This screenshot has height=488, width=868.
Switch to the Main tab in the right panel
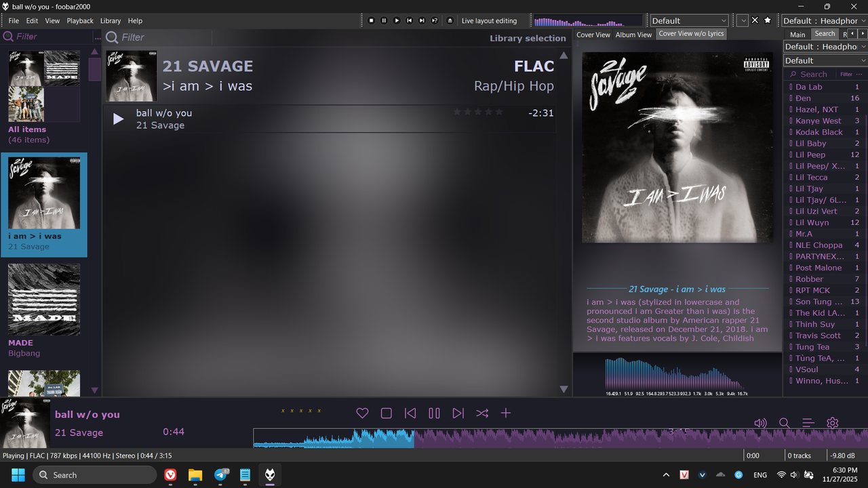pos(797,35)
